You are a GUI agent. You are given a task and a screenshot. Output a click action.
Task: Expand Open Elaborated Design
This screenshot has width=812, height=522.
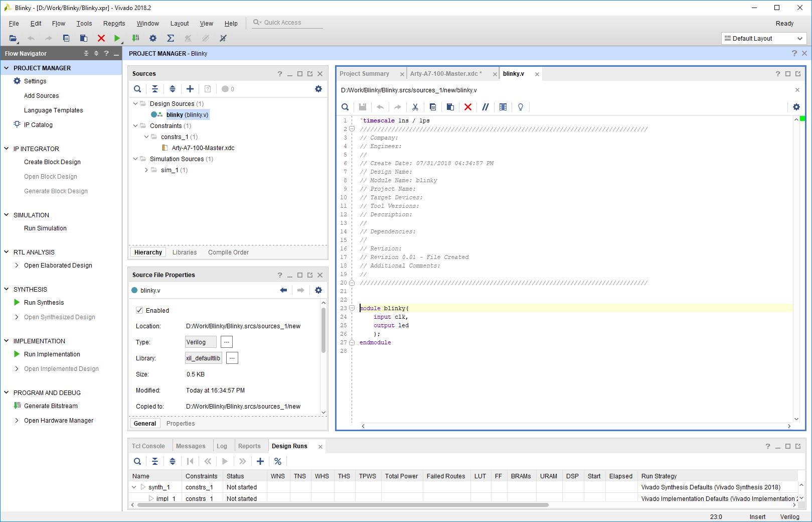17,266
